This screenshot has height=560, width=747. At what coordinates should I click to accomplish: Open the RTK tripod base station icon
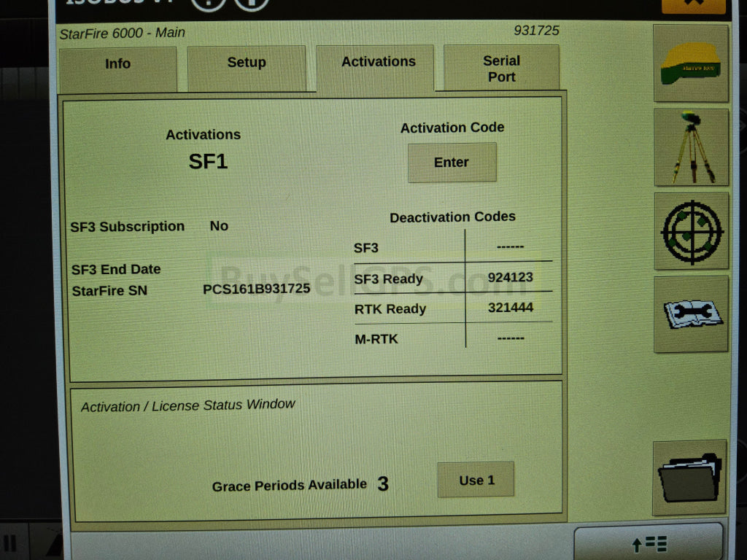point(692,147)
